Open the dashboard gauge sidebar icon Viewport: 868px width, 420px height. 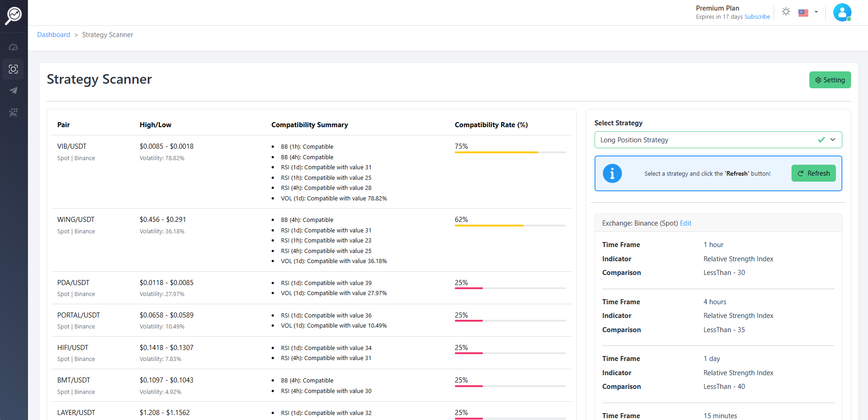[x=13, y=47]
